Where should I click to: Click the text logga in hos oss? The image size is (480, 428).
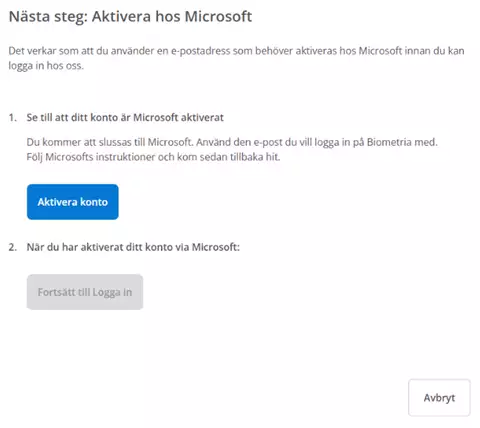[46, 65]
